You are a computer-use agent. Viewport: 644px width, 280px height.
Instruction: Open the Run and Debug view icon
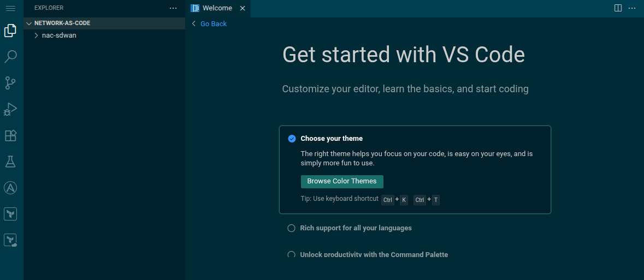(11, 109)
